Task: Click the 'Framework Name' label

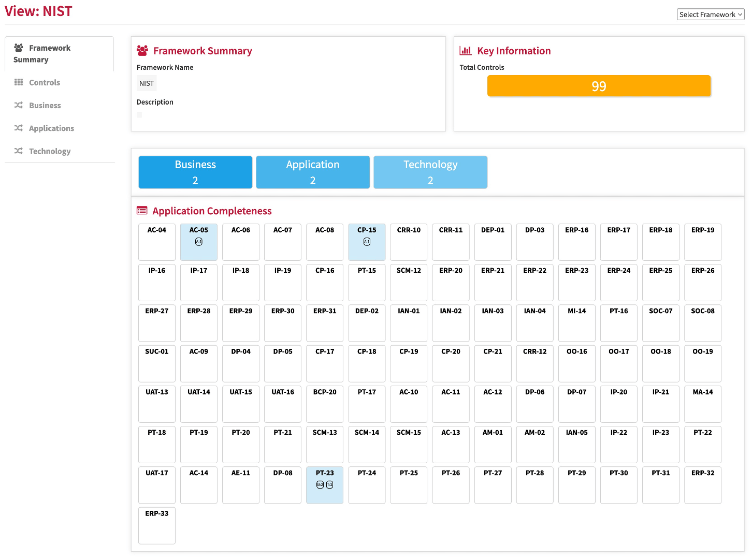Action: pyautogui.click(x=165, y=67)
